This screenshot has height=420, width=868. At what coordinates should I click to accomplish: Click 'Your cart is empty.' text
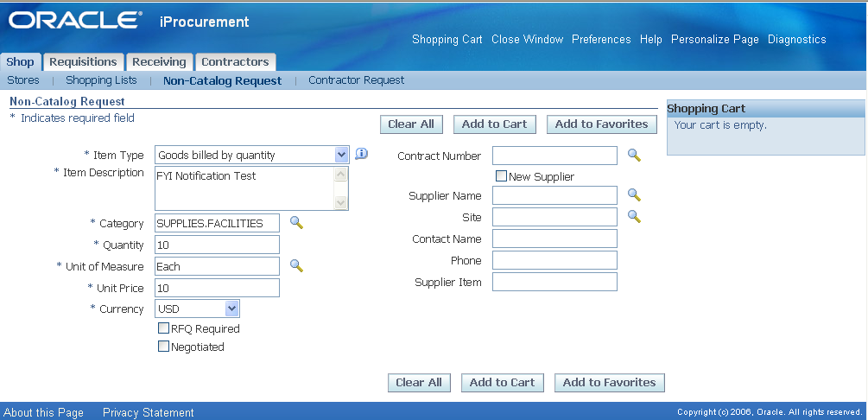(x=720, y=125)
